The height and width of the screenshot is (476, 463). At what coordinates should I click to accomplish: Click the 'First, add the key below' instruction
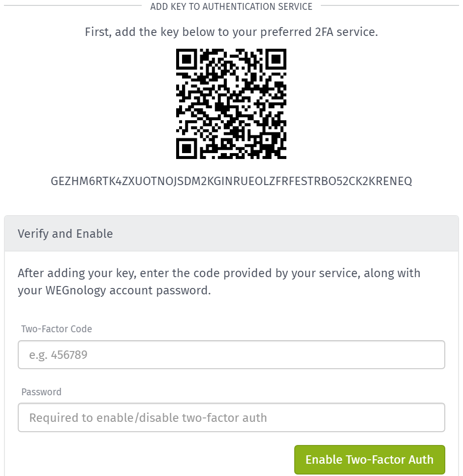coord(231,32)
